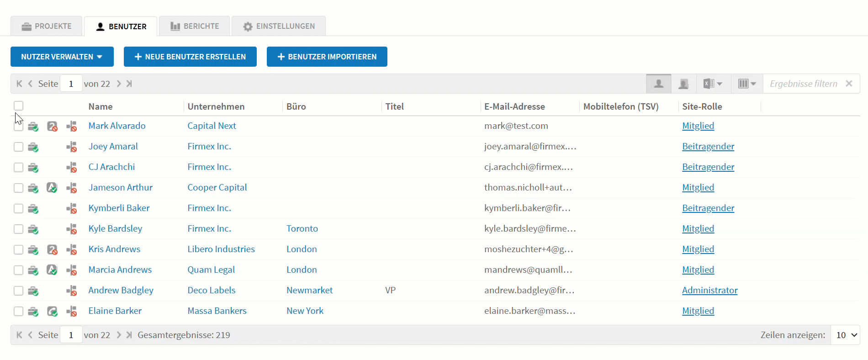Click briefcase status icon for Andrew Badgley

click(33, 291)
